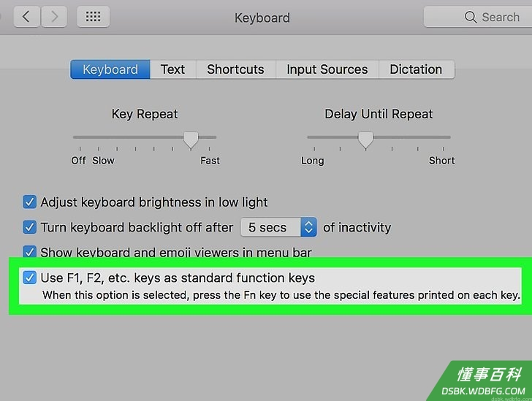Viewport: 532px width, 401px height.
Task: Disable Use F1, F2 as standard function keys
Action: pyautogui.click(x=29, y=278)
